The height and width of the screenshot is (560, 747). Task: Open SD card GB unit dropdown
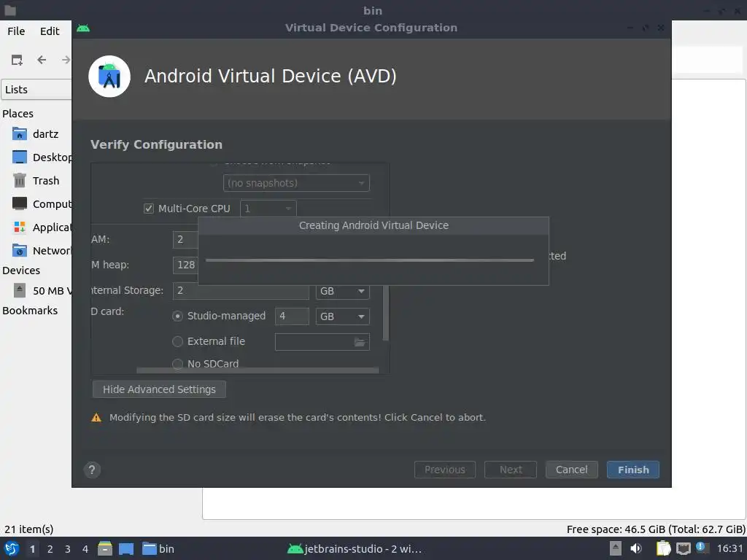pyautogui.click(x=343, y=316)
